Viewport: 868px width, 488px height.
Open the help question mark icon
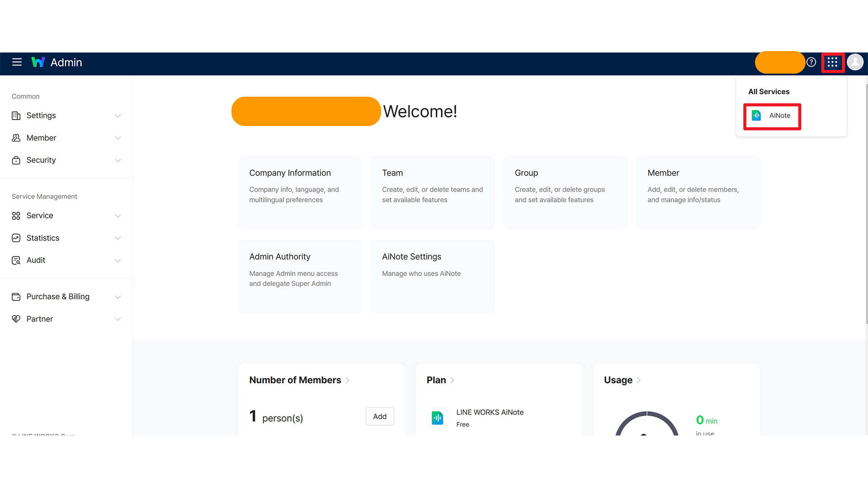[811, 62]
